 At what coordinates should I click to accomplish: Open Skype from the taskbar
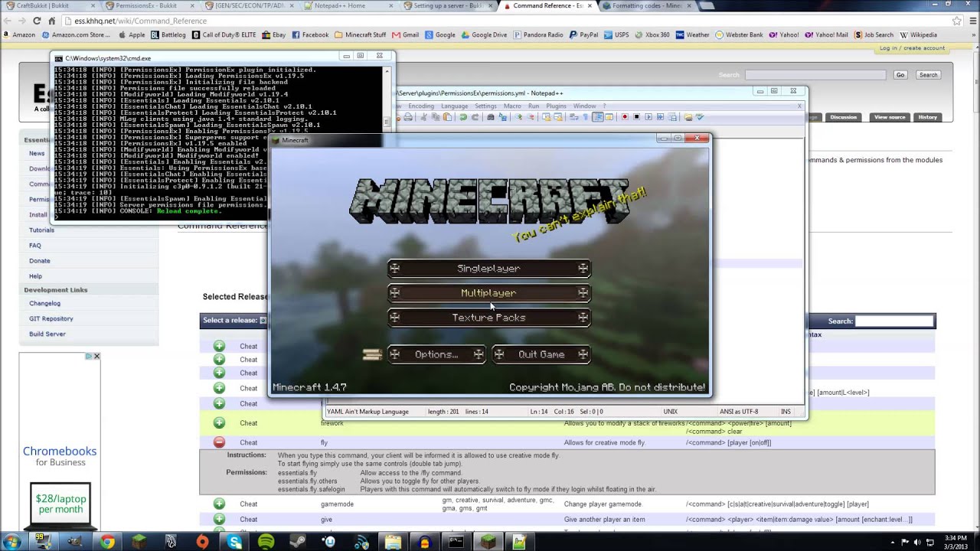click(x=234, y=542)
